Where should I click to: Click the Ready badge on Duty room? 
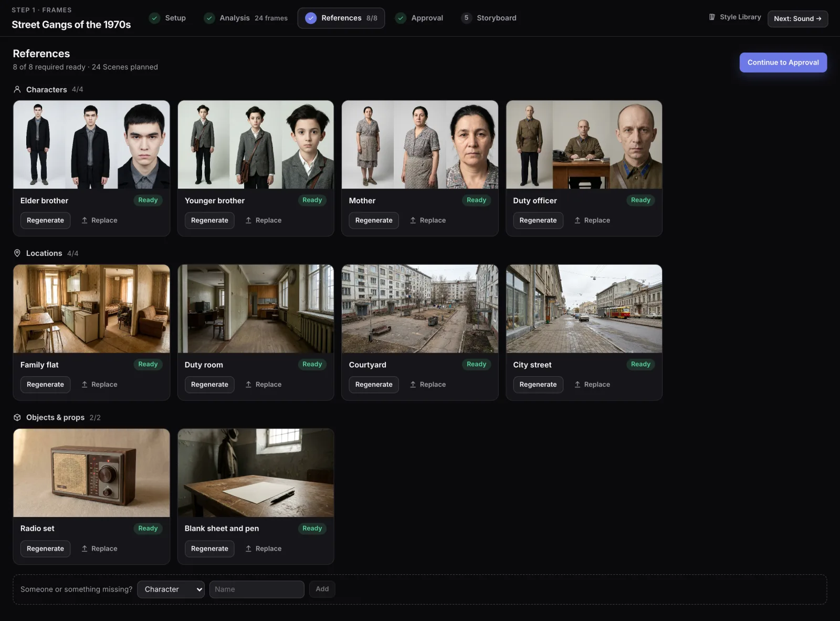pyautogui.click(x=312, y=364)
